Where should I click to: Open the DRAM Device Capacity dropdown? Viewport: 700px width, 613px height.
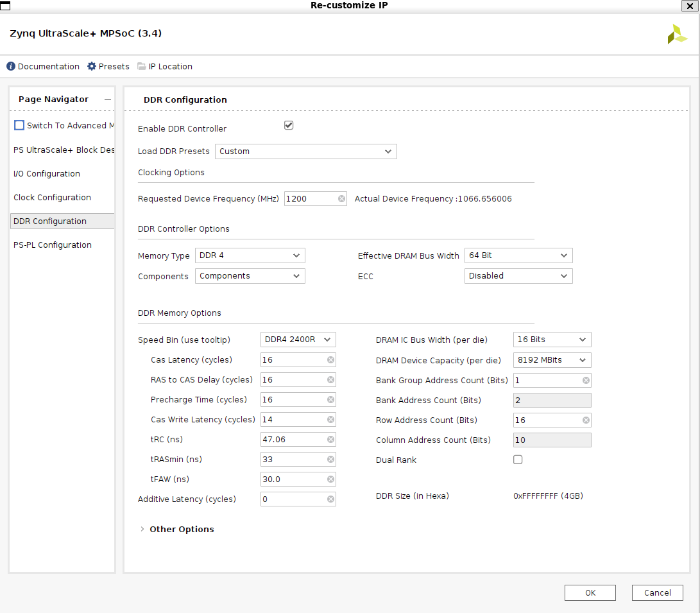coord(552,360)
